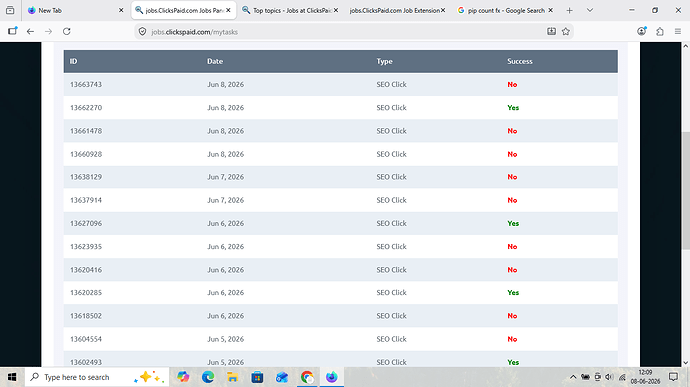Select task ID 13638129
The image size is (690, 387).
(x=86, y=177)
